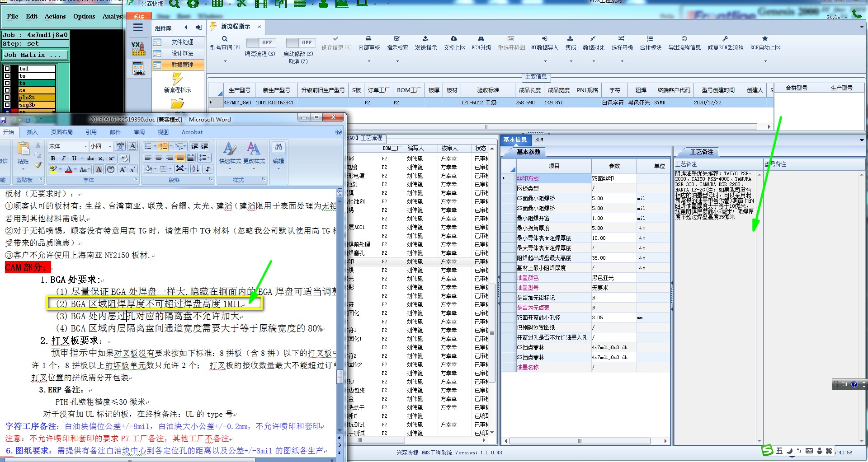Expand MI数据导入 dropdown arrow
This screenshot has width=868, height=462.
click(x=544, y=61)
